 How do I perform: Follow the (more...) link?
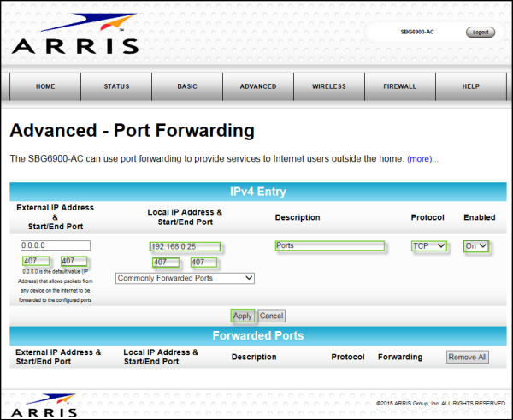(422, 159)
